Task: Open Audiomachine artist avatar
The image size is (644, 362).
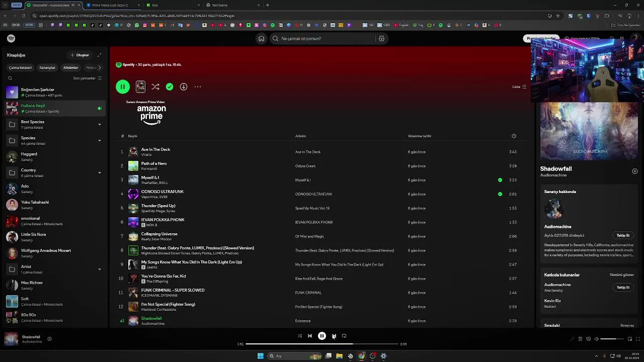Action: coord(553,209)
